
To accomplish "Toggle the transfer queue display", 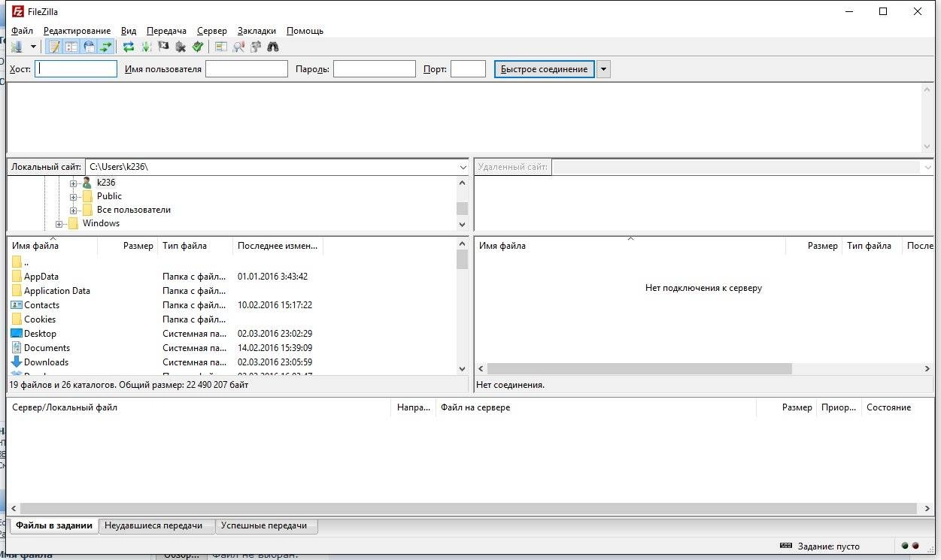I will 106,47.
